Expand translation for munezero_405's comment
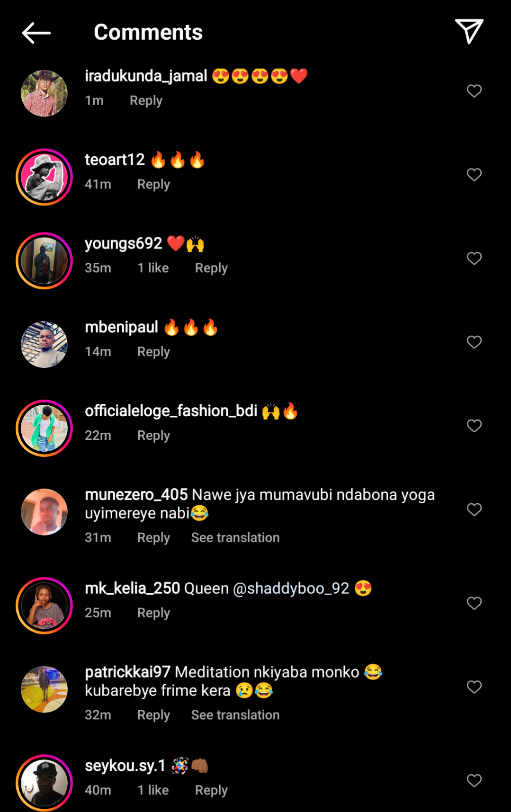 pyautogui.click(x=235, y=537)
